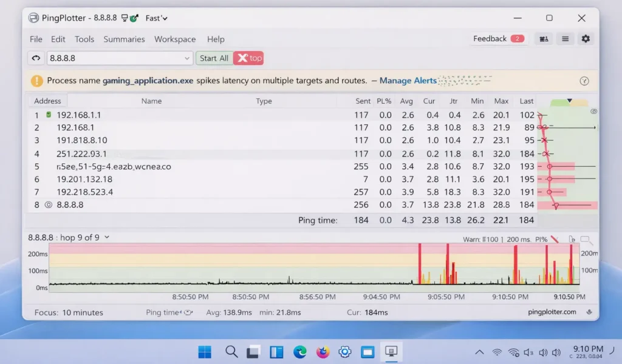This screenshot has height=364, width=622.
Task: Click the black triangle graph scale marker
Action: [569, 101]
